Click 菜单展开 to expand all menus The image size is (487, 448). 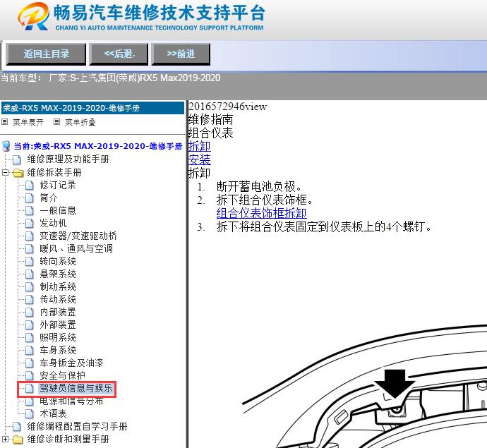click(28, 122)
